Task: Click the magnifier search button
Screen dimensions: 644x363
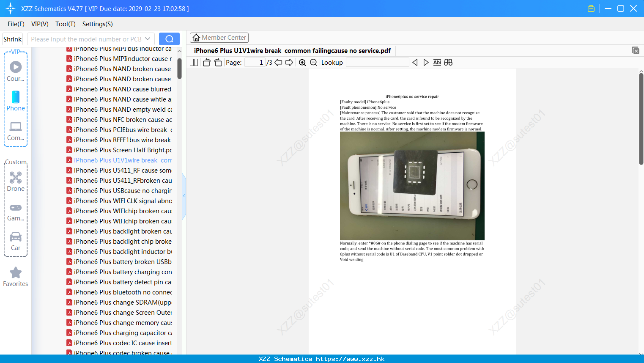Action: (x=169, y=39)
